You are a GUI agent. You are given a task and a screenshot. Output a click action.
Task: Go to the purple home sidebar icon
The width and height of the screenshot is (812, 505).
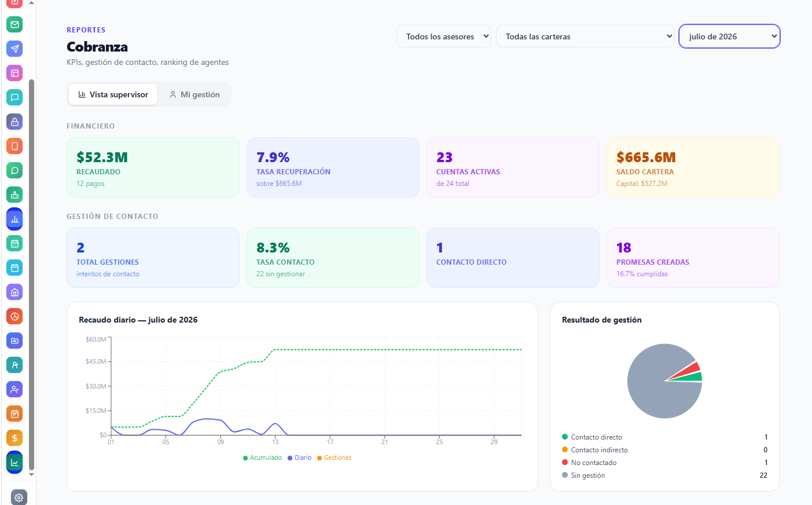coord(14,292)
